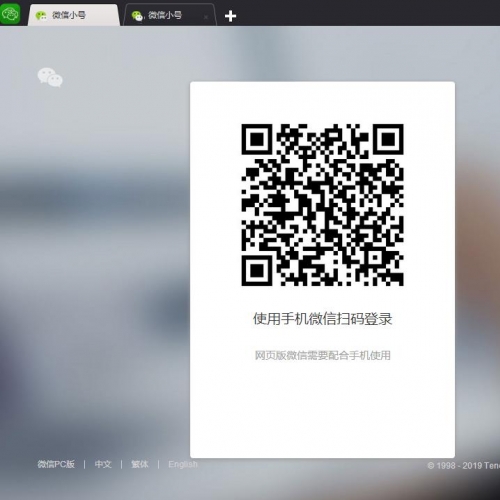Click the 使用手机微信扫码登录 text
Viewport: 500px width, 500px height.
[322, 319]
